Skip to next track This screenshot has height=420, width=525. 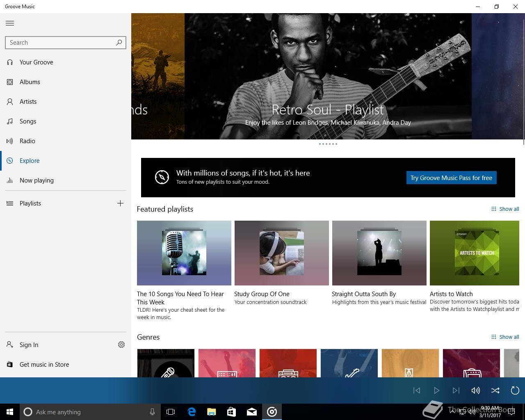coord(456,390)
